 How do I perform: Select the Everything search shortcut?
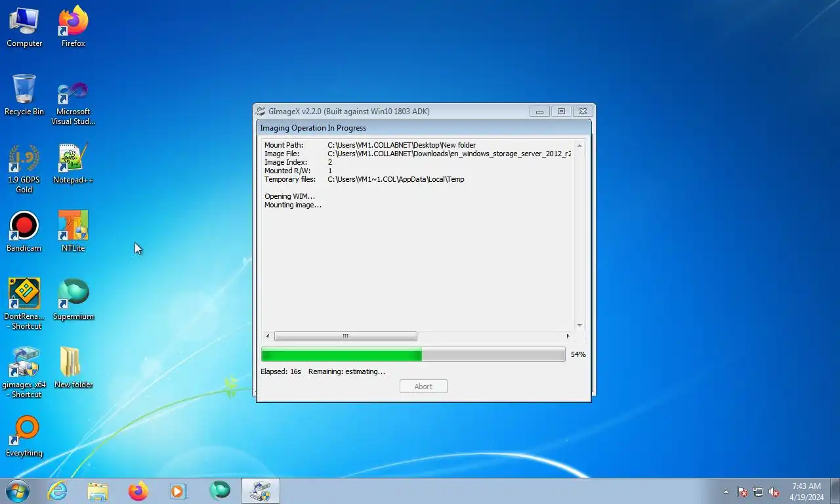[24, 436]
